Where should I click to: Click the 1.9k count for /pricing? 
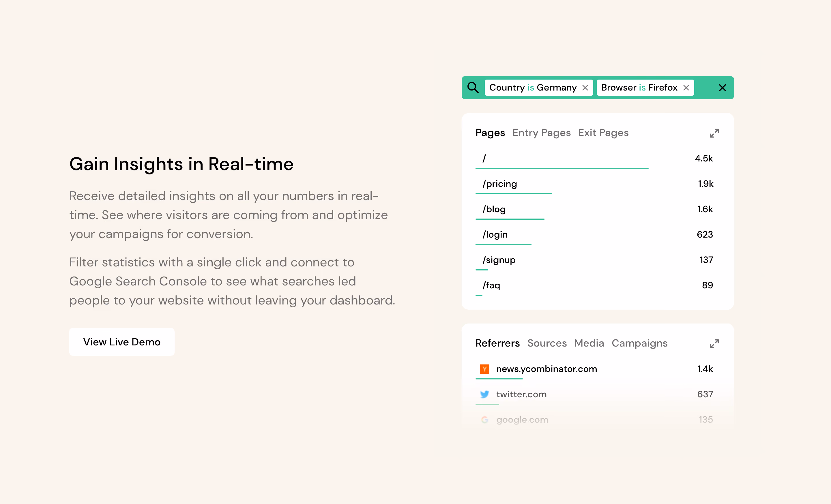705,184
